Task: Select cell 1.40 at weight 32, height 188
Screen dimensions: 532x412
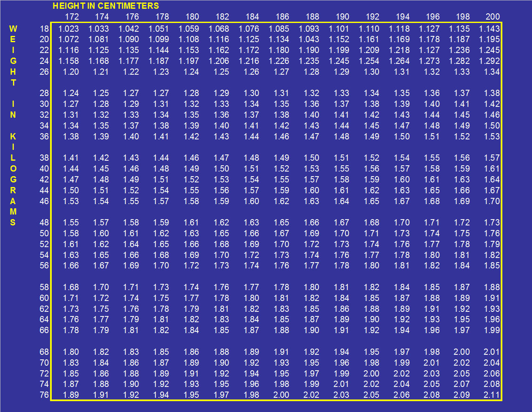Action: click(x=311, y=115)
